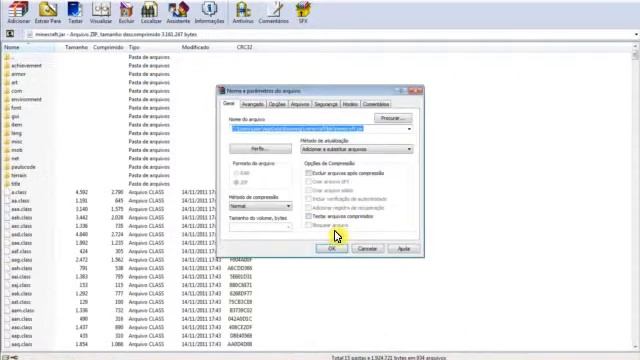Click the environment folder icon
This screenshot has height=360, width=640.
coord(7,99)
